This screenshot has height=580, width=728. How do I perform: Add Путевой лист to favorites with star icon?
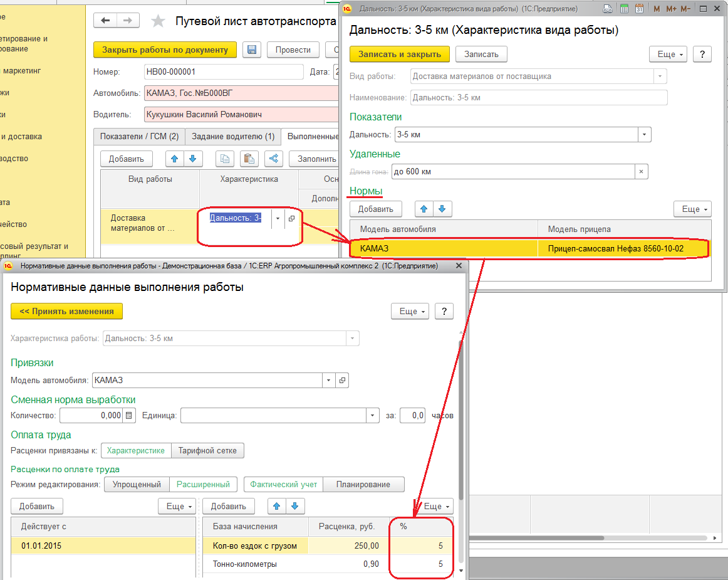tap(158, 21)
